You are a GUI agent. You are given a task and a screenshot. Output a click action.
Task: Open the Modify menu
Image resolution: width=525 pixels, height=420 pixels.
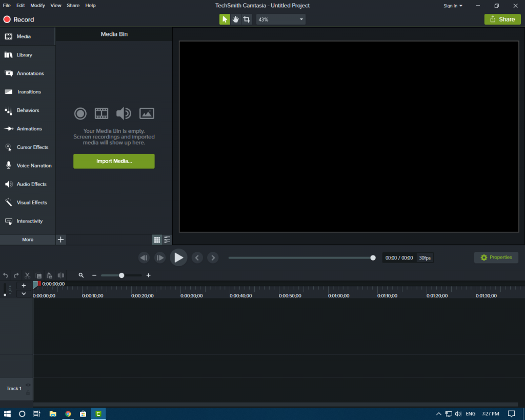[37, 5]
